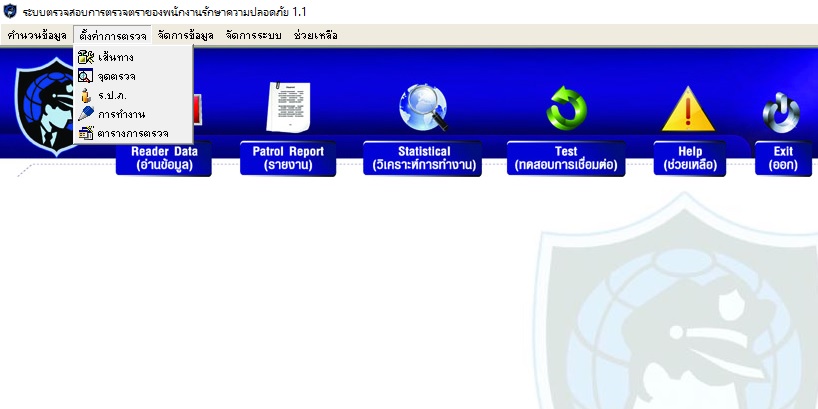Open the จัดการระบบ menu
The width and height of the screenshot is (818, 409).
coord(254,35)
